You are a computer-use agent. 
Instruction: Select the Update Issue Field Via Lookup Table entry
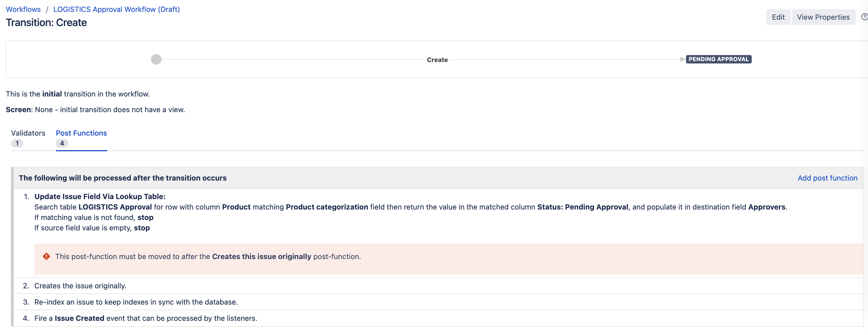click(100, 196)
